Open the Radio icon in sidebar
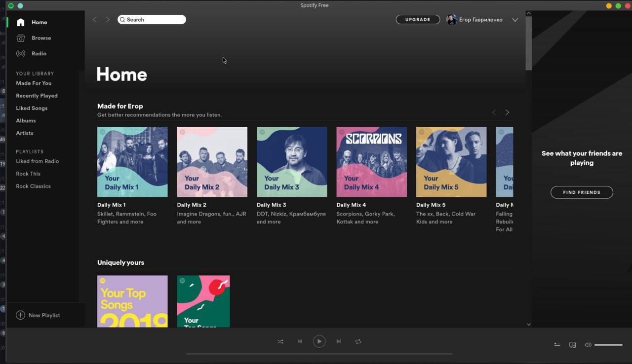Viewport: 632px width, 364px height. pyautogui.click(x=20, y=53)
